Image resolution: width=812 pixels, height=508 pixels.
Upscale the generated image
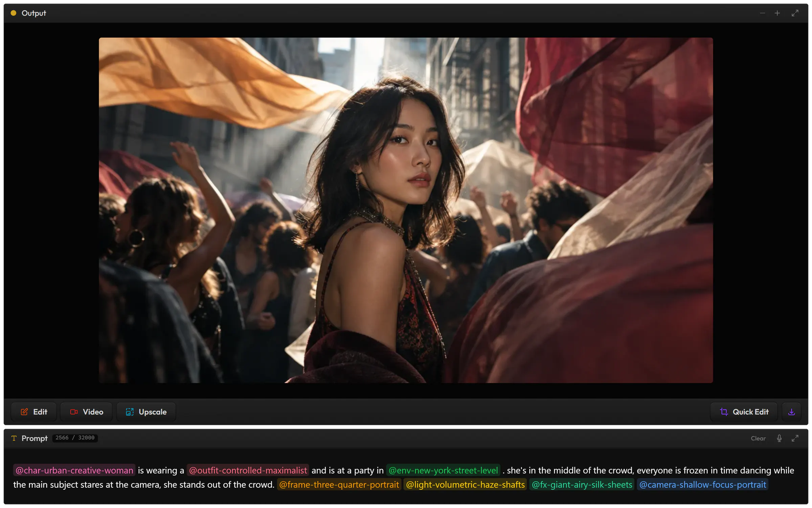[146, 412]
